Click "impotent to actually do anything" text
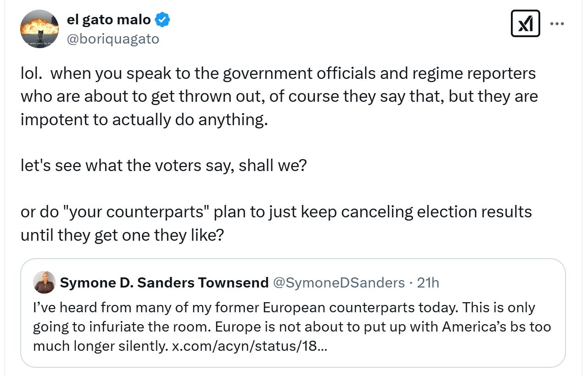 144,119
